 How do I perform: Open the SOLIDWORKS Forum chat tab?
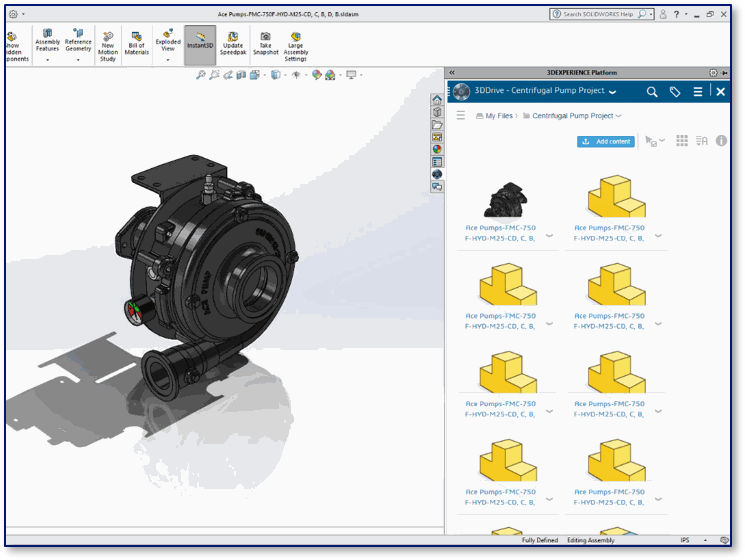(x=437, y=187)
